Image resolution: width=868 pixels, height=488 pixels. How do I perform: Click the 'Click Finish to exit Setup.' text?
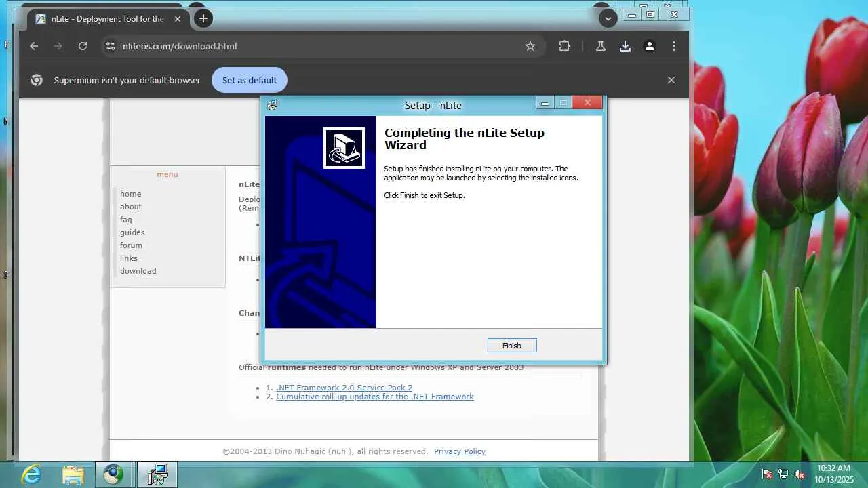coord(425,195)
